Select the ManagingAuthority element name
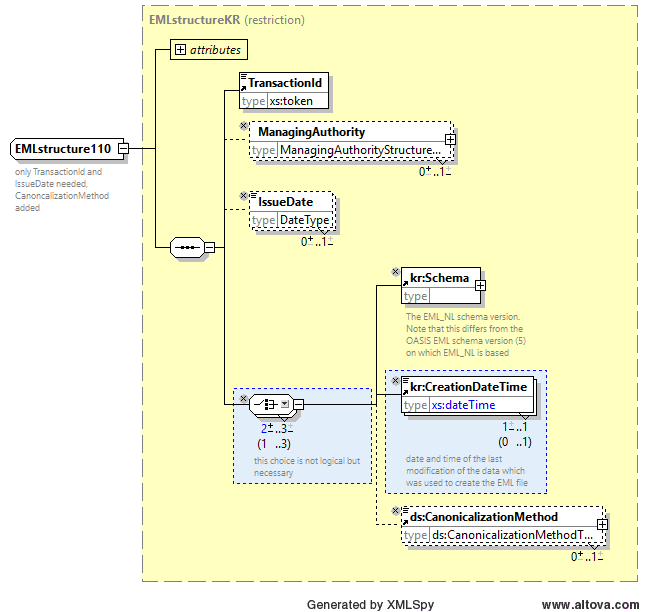Screen dimensions: 648x612 click(x=312, y=132)
